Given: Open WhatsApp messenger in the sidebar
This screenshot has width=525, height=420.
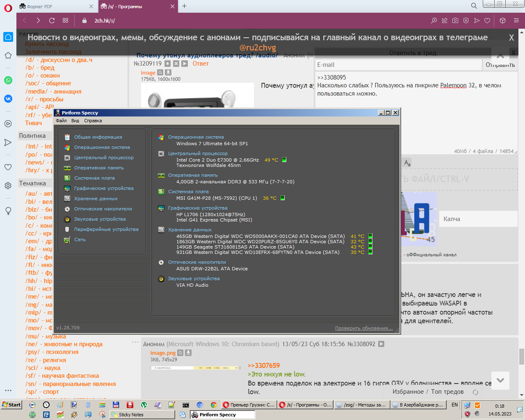Looking at the screenshot, I should coord(8,80).
